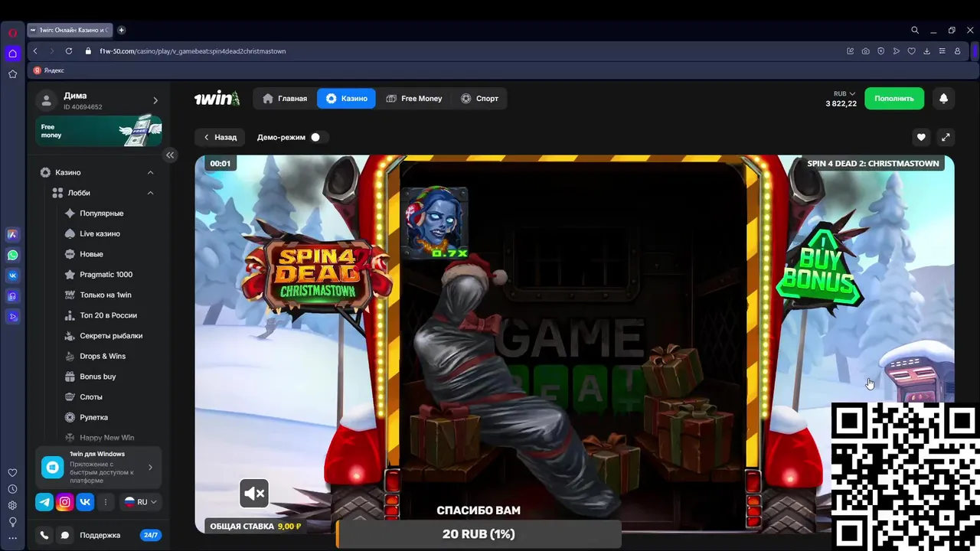Open 1win для Windows banner
The height and width of the screenshot is (551, 980).
[x=99, y=468]
